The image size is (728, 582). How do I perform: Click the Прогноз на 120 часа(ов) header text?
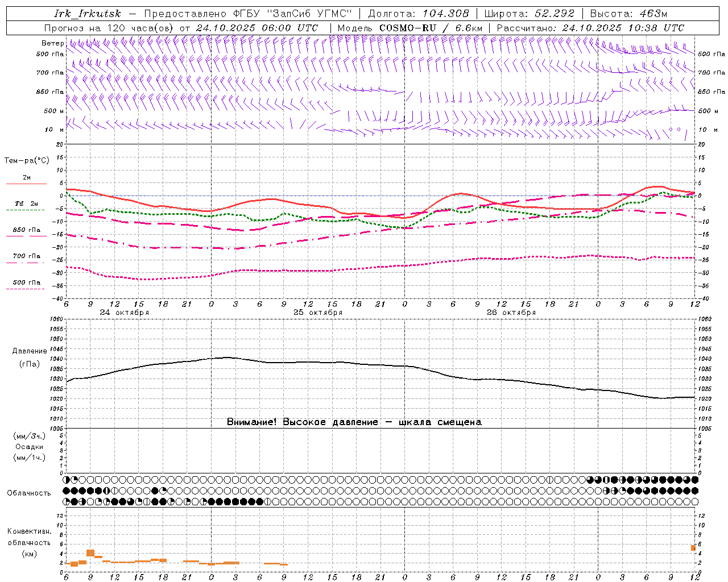(x=181, y=28)
